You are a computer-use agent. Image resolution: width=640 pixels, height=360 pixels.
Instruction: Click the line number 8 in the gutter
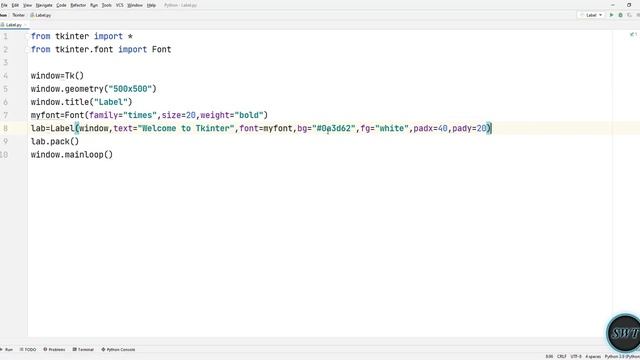tap(5, 128)
